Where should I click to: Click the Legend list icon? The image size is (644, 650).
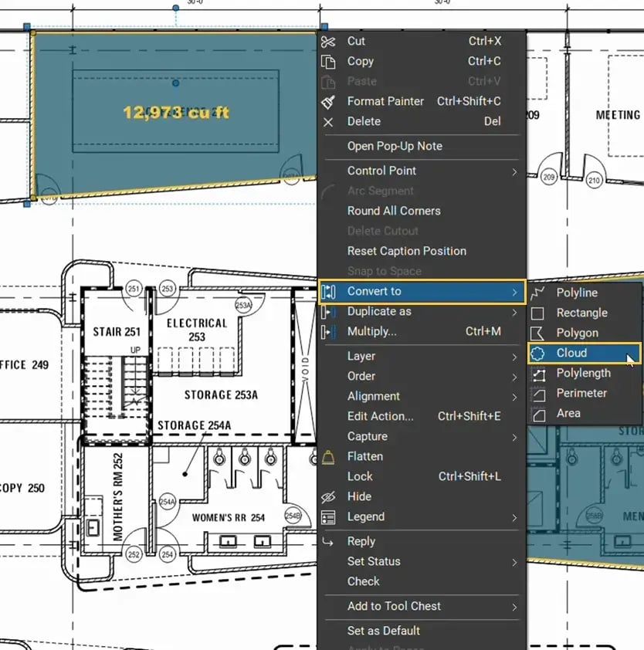click(328, 517)
